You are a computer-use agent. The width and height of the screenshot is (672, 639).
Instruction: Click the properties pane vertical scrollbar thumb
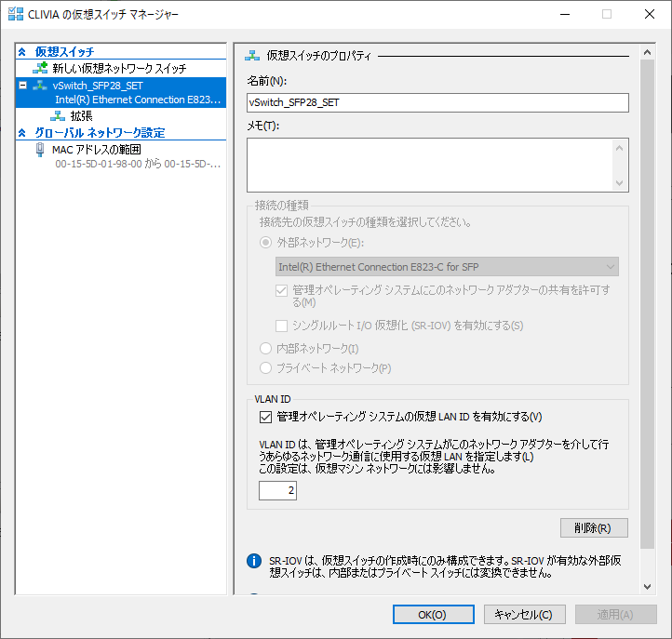pyautogui.click(x=647, y=304)
